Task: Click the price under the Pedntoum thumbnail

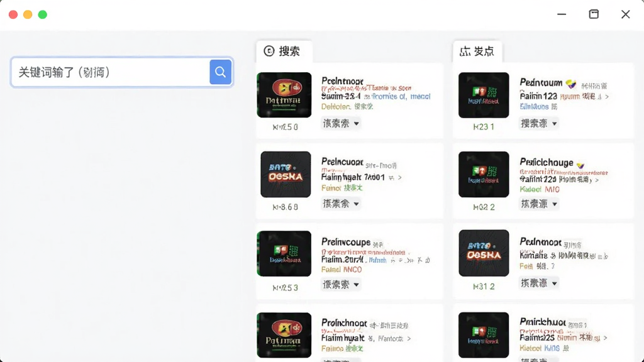Action: [484, 127]
